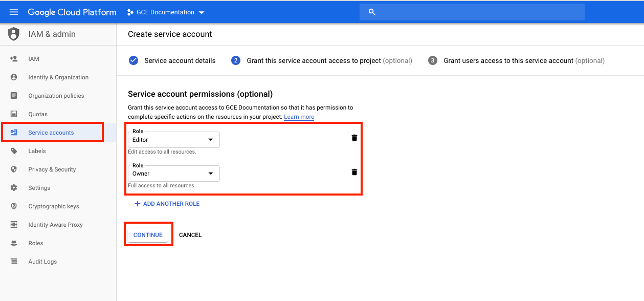Open the Learn more link
The height and width of the screenshot is (301, 644).
[299, 117]
